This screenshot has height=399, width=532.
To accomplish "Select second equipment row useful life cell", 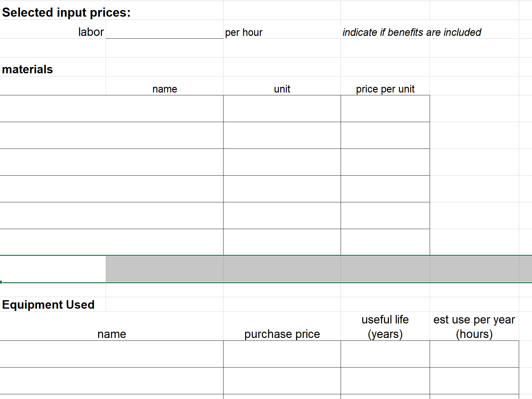I will click(x=385, y=381).
